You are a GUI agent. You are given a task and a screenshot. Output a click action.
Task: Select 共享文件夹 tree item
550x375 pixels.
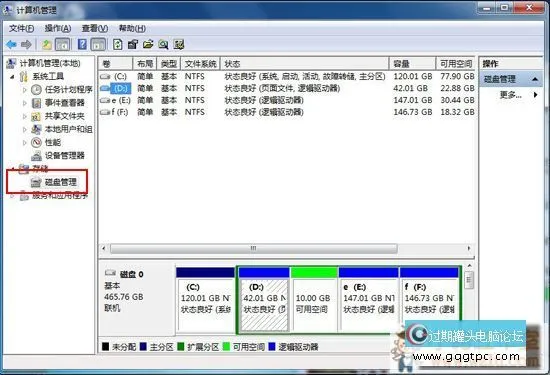(x=65, y=116)
